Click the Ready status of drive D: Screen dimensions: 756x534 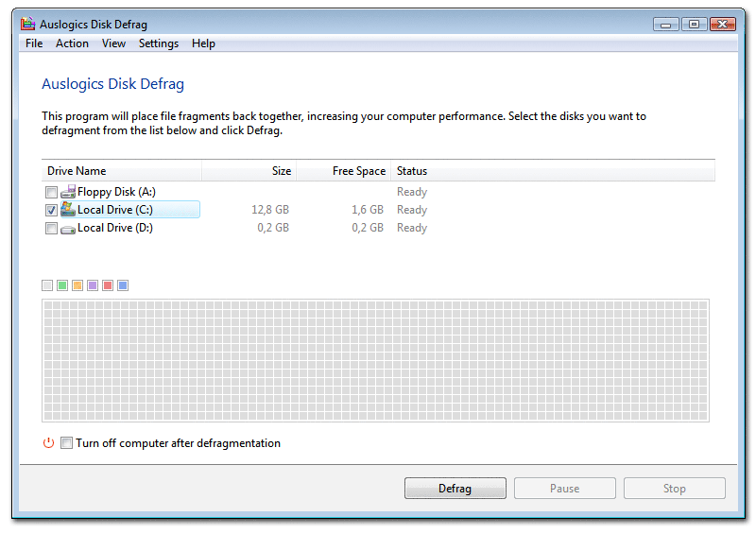tap(412, 228)
